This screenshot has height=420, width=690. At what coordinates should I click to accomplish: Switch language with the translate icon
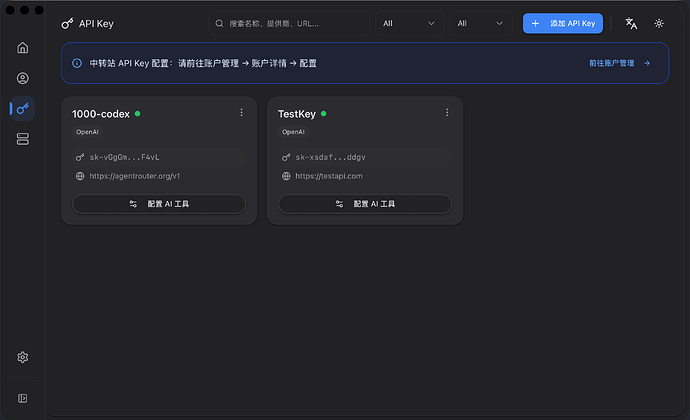point(631,23)
